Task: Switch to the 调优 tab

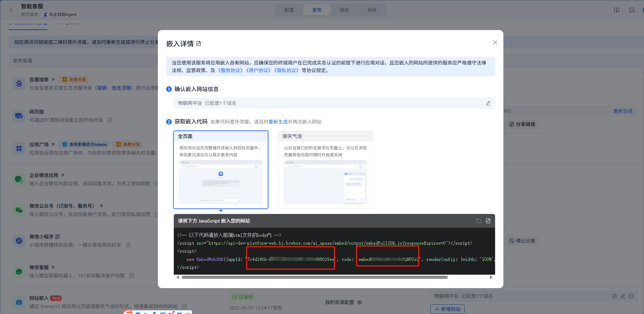Action: [344, 10]
